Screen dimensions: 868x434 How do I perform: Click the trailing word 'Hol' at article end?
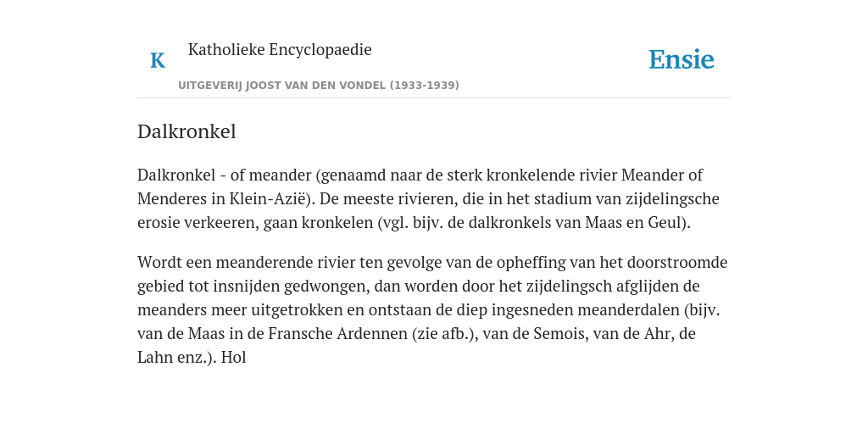tap(234, 358)
